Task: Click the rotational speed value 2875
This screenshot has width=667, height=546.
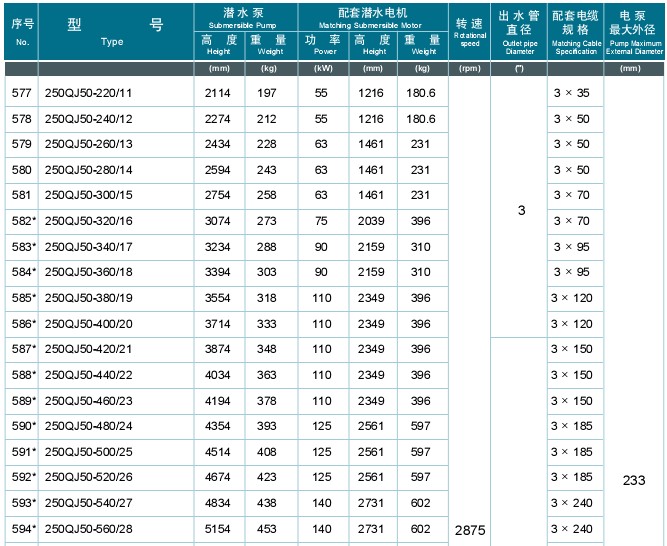Action: (469, 529)
